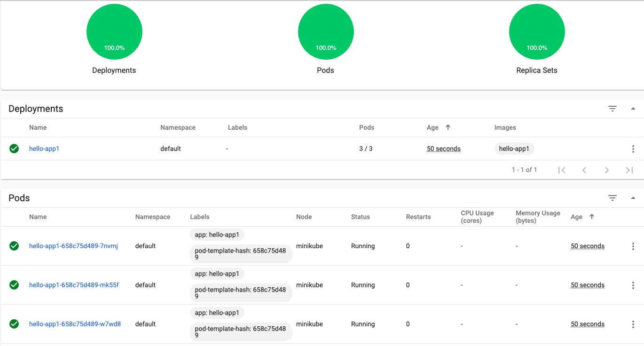This screenshot has height=346, width=644.
Task: Click the hello-app1 image chip
Action: (x=514, y=149)
